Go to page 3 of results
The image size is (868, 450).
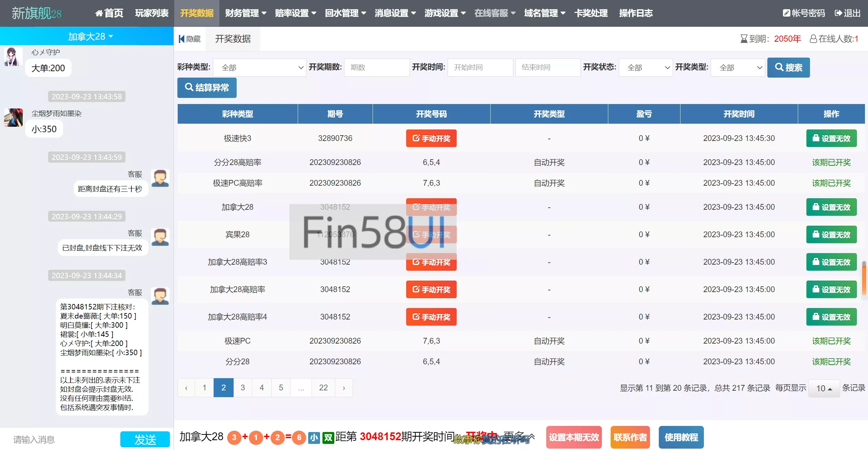pos(242,388)
